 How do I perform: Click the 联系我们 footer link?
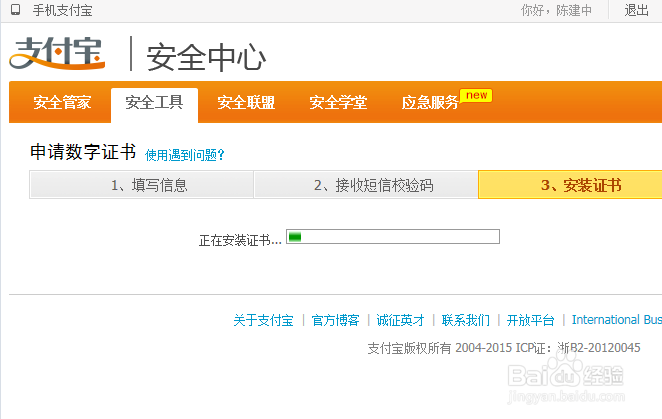[466, 320]
